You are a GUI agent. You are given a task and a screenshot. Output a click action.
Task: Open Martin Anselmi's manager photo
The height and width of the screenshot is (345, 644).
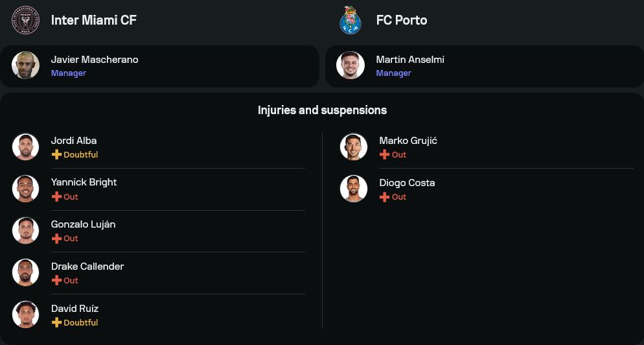pos(351,65)
